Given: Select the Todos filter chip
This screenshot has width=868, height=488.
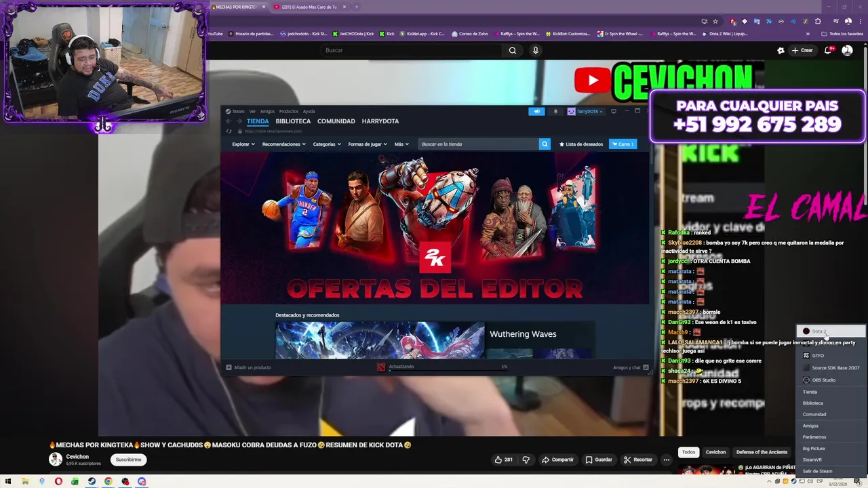Looking at the screenshot, I should coord(688,452).
